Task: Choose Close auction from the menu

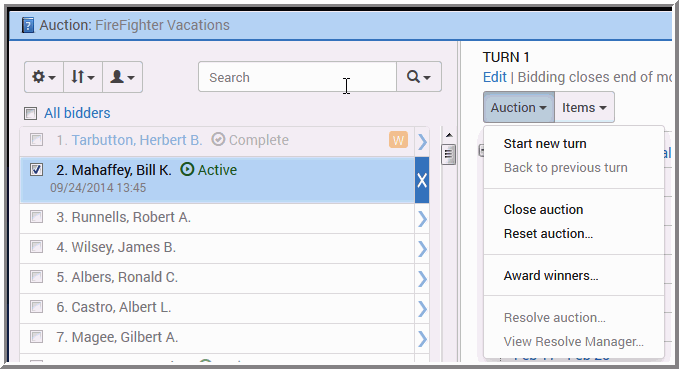Action: (x=543, y=210)
